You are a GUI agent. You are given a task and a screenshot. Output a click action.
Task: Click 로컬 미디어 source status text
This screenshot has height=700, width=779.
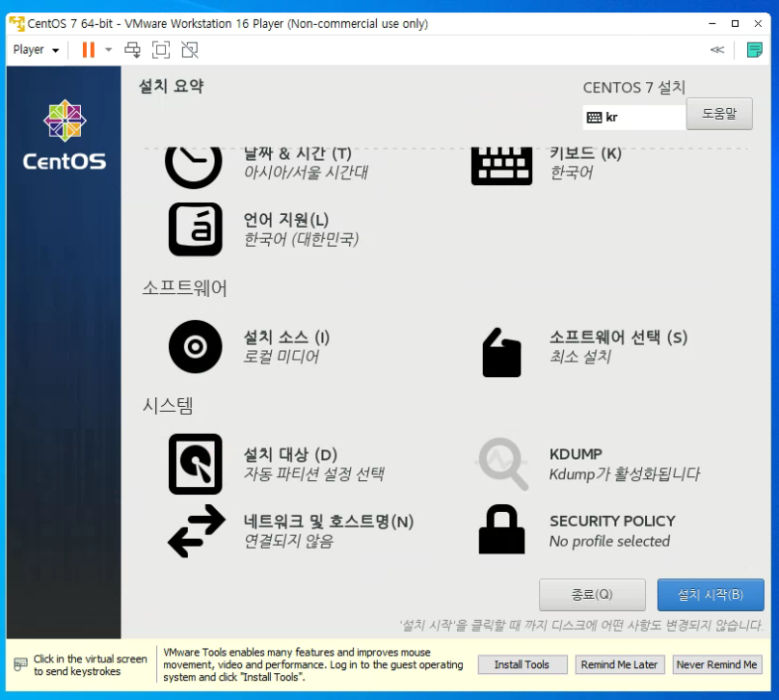click(282, 357)
